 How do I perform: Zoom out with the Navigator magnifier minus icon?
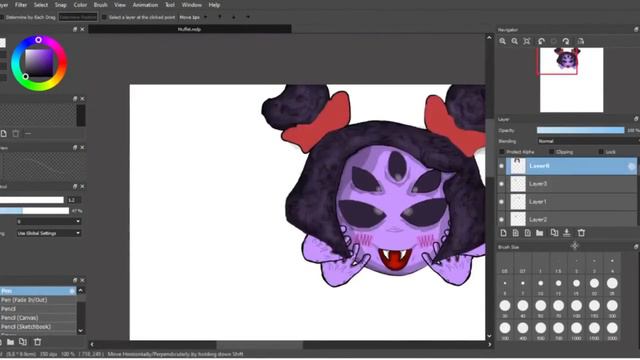click(515, 41)
